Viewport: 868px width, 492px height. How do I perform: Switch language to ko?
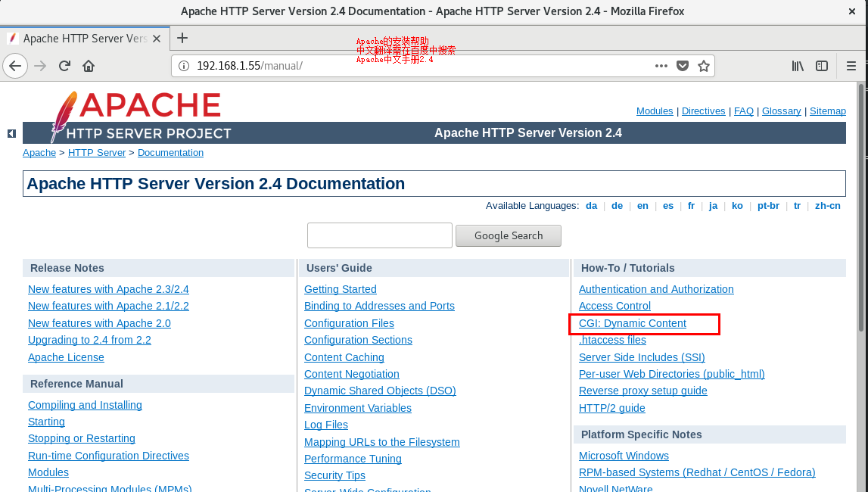737,205
